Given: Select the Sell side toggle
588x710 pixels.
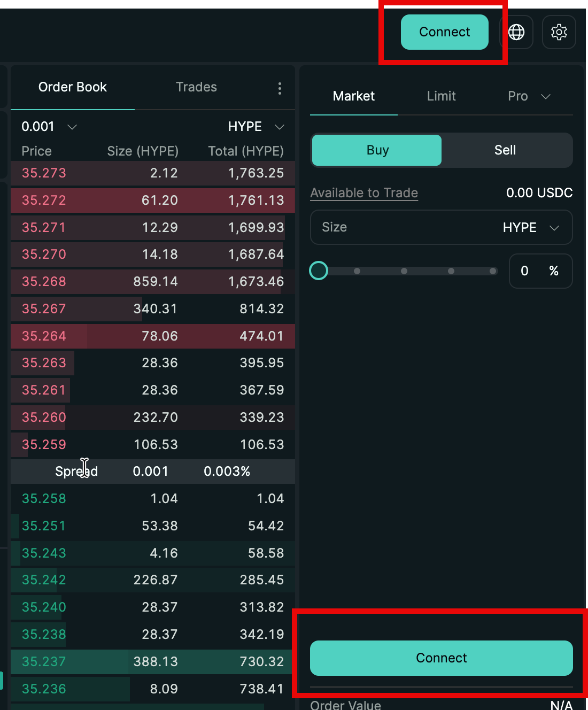Looking at the screenshot, I should pos(506,150).
